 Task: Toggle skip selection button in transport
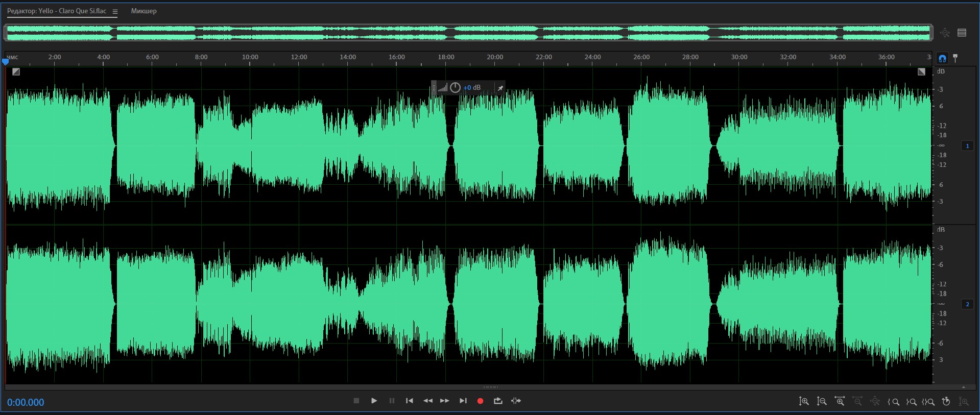pyautogui.click(x=516, y=401)
